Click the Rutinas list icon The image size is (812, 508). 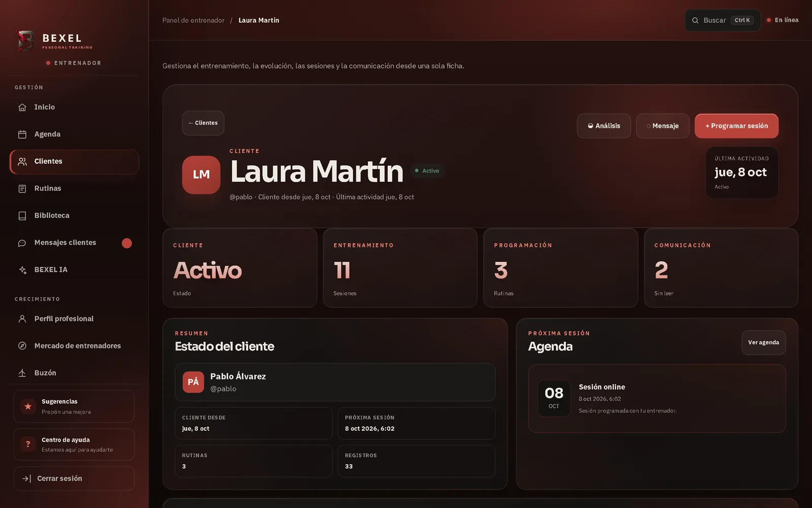point(22,188)
